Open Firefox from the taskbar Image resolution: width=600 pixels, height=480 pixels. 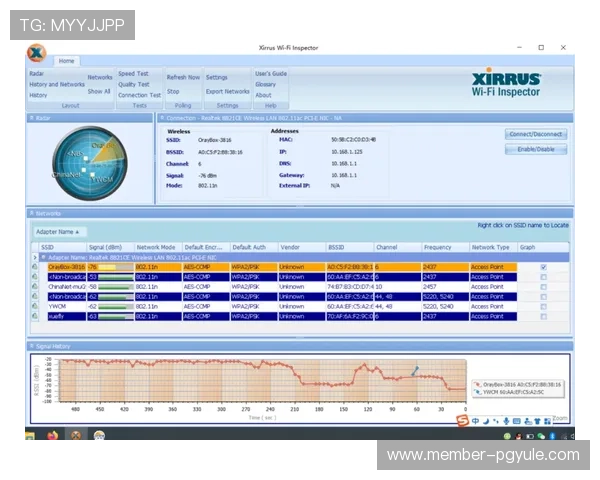(52, 435)
